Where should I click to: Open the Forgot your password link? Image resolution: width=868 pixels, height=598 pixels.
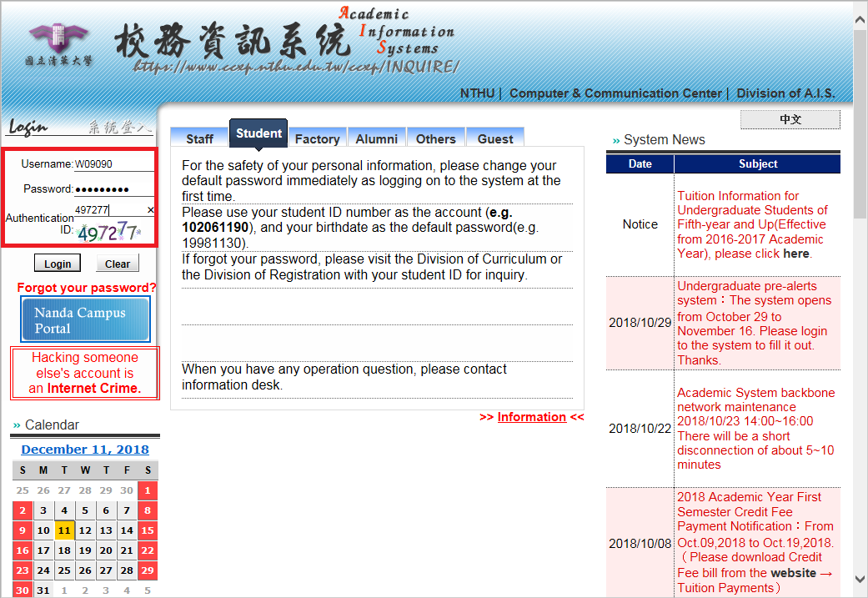tap(87, 288)
